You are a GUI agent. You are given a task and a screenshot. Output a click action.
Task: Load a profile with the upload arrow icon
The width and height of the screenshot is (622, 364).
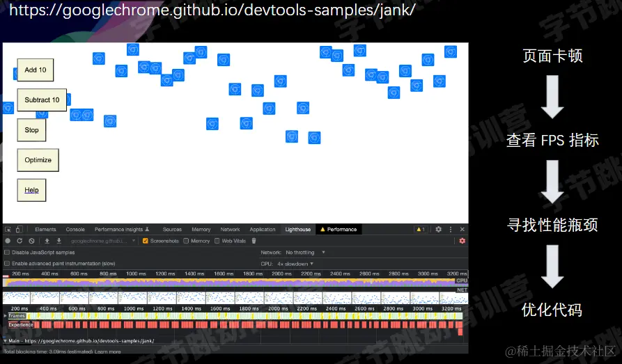(47, 241)
